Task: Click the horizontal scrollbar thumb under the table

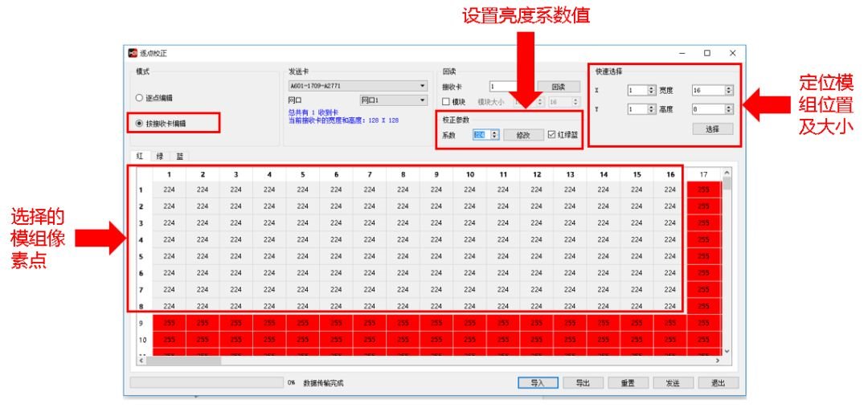Action: 183,361
